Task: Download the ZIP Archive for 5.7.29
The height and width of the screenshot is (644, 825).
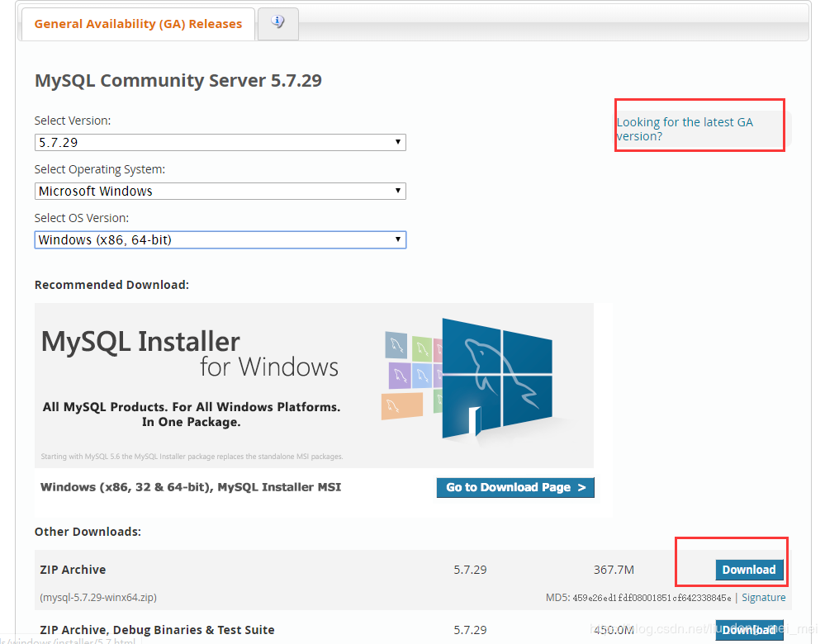Action: [748, 570]
